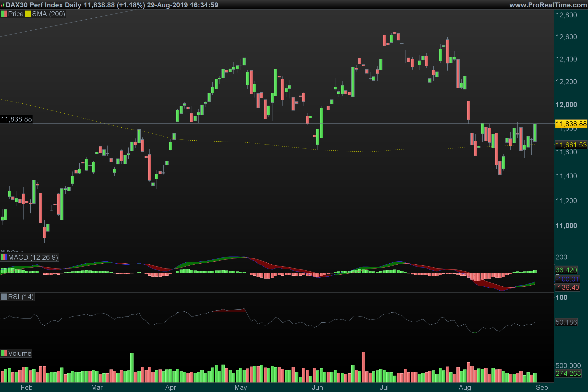Viewport: 588px width, 392px height.
Task: Click the yellow 11,838.88 price tag
Action: [x=571, y=124]
